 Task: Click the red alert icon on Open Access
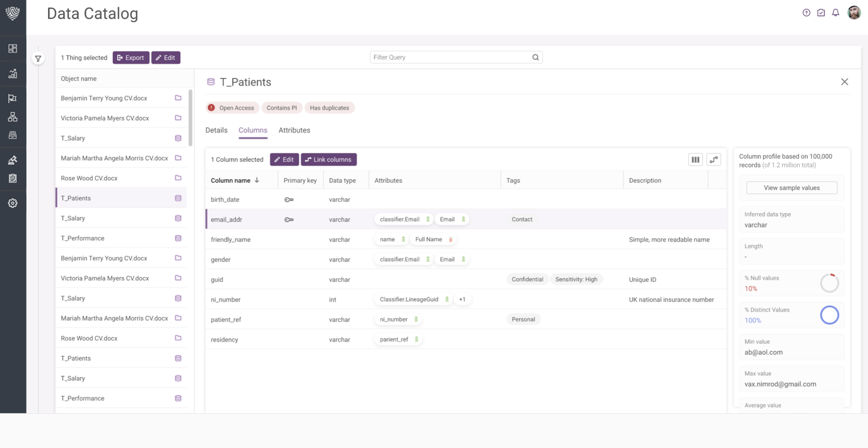(212, 108)
